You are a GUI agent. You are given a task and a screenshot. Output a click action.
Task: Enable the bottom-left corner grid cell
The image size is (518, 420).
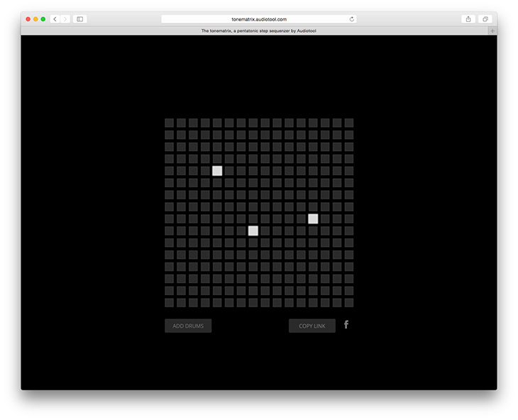[169, 303]
